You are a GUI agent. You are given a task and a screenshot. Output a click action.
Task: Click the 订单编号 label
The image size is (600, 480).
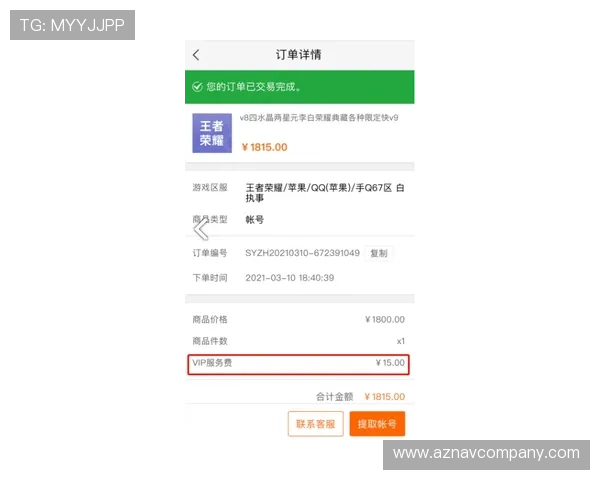[x=210, y=253]
